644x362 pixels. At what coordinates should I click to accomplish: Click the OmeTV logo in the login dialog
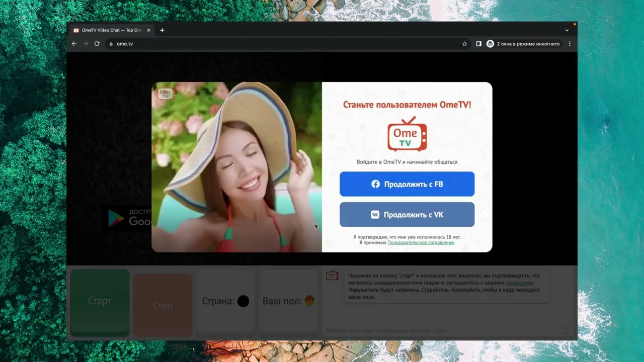coord(407,134)
